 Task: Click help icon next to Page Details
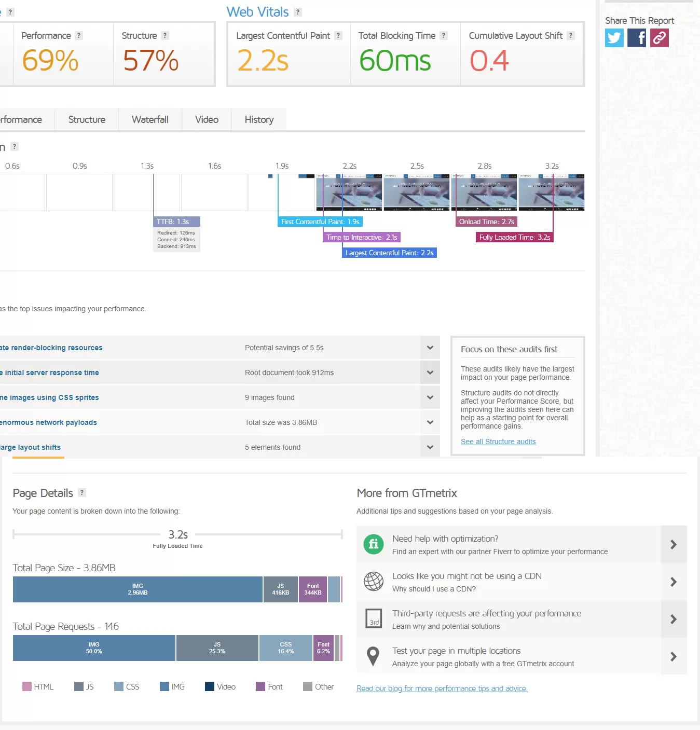[x=82, y=492]
